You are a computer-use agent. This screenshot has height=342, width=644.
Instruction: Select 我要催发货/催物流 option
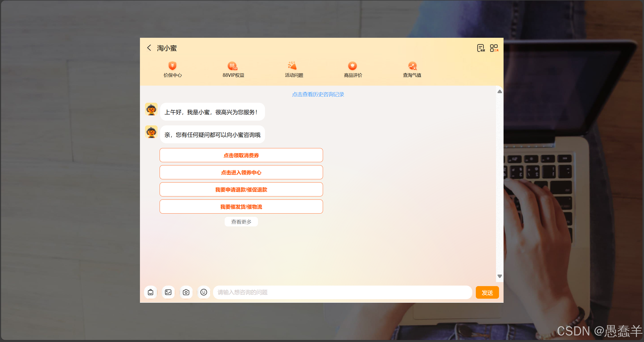[x=241, y=207]
